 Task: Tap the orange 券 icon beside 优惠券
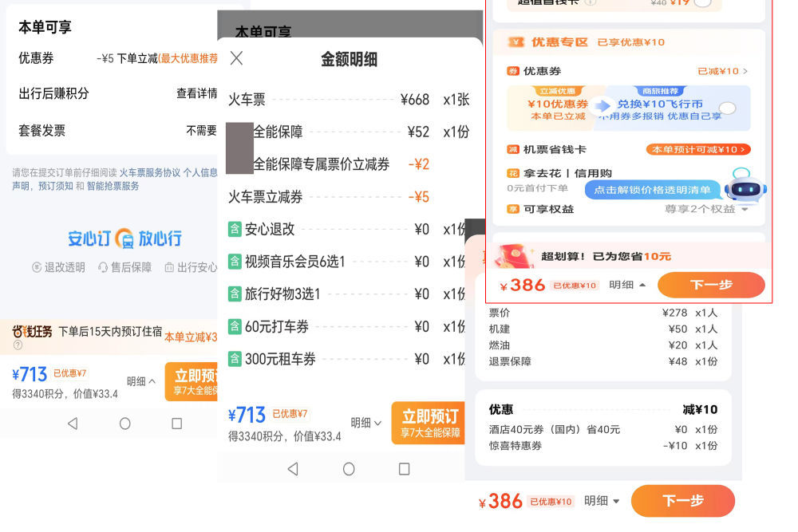pyautogui.click(x=513, y=71)
